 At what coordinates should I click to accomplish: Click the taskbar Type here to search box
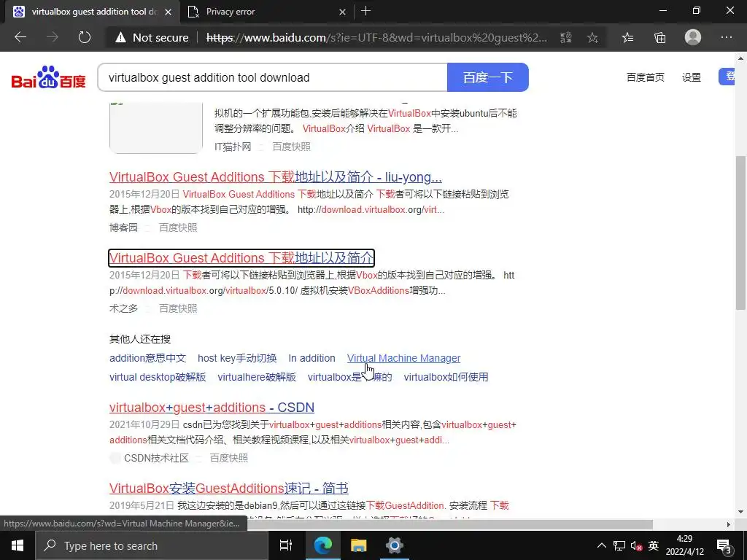click(152, 545)
